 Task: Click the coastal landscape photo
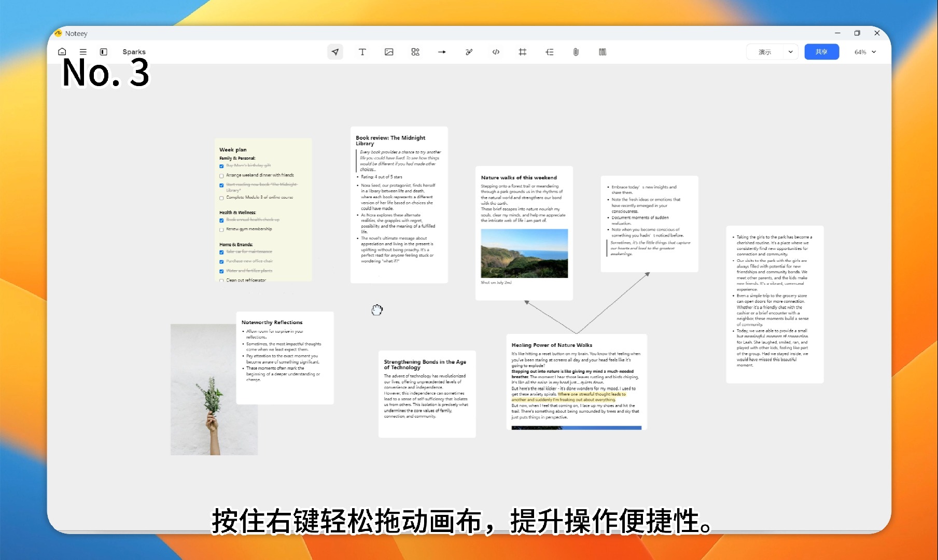click(524, 254)
